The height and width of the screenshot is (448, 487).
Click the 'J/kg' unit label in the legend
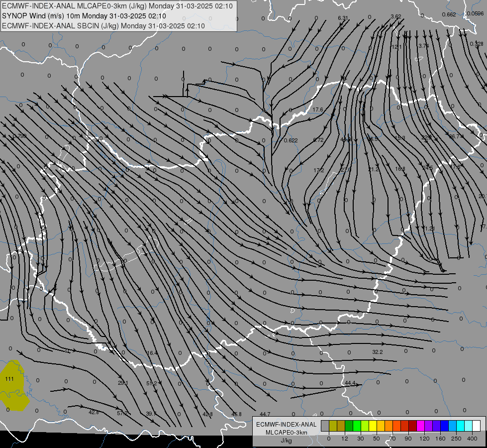pyautogui.click(x=286, y=441)
